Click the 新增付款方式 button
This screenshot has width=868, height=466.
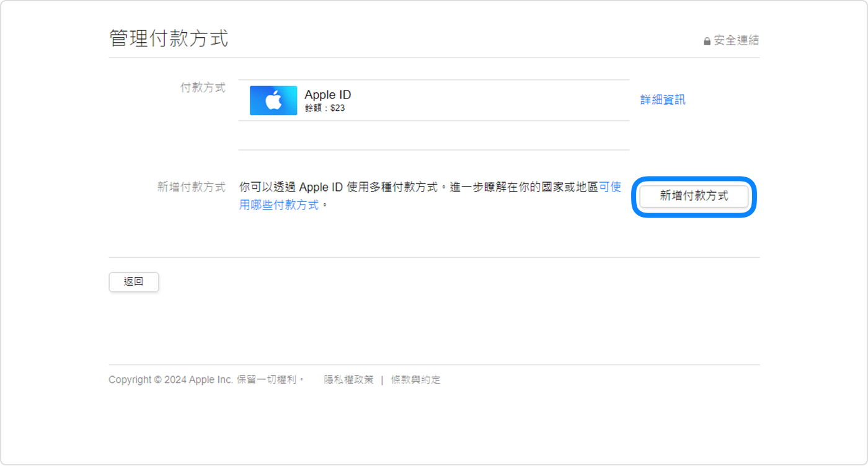(694, 196)
